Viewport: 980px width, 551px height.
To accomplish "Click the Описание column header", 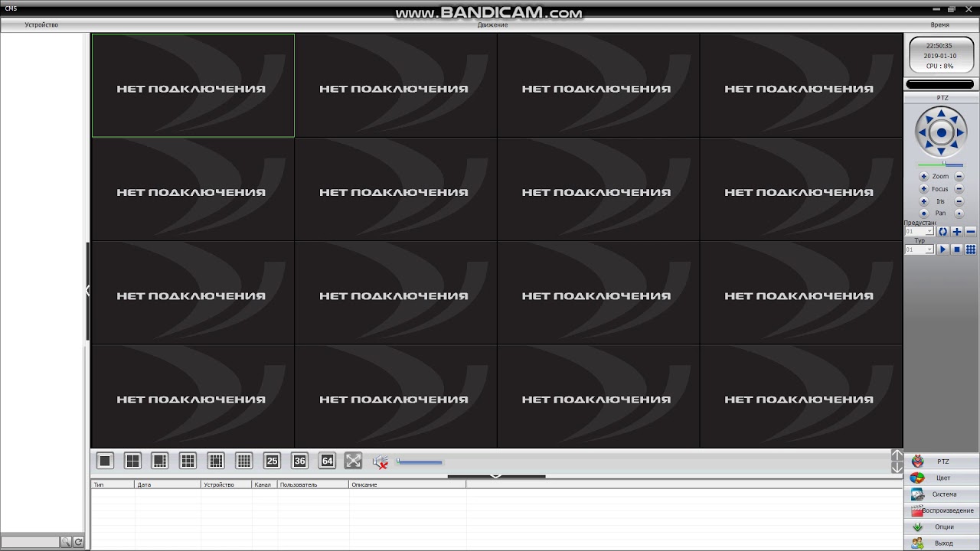I will tap(407, 485).
